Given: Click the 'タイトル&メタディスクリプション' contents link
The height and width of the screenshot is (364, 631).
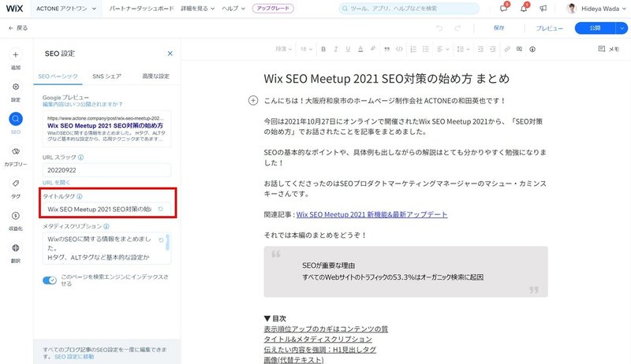Looking at the screenshot, I should click(x=318, y=339).
